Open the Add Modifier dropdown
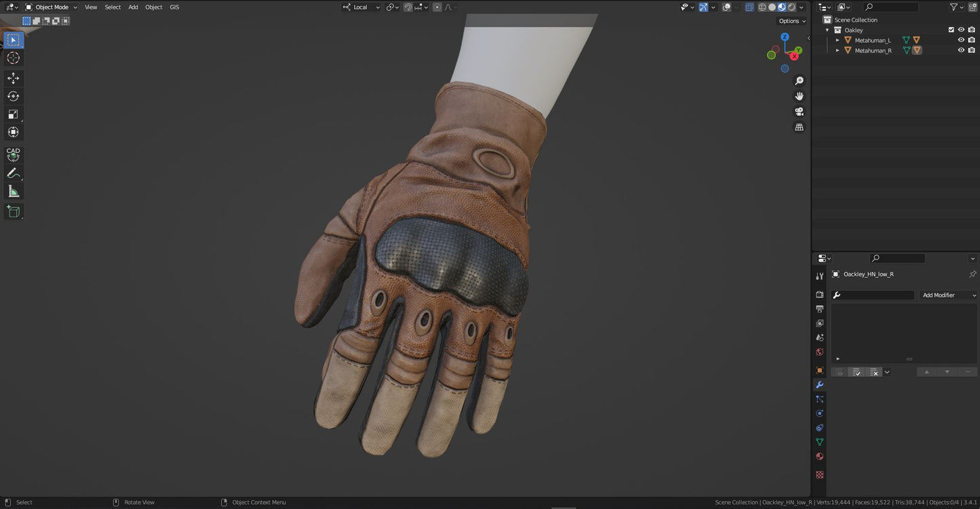Screen dimensions: 980x509 pyautogui.click(x=949, y=295)
